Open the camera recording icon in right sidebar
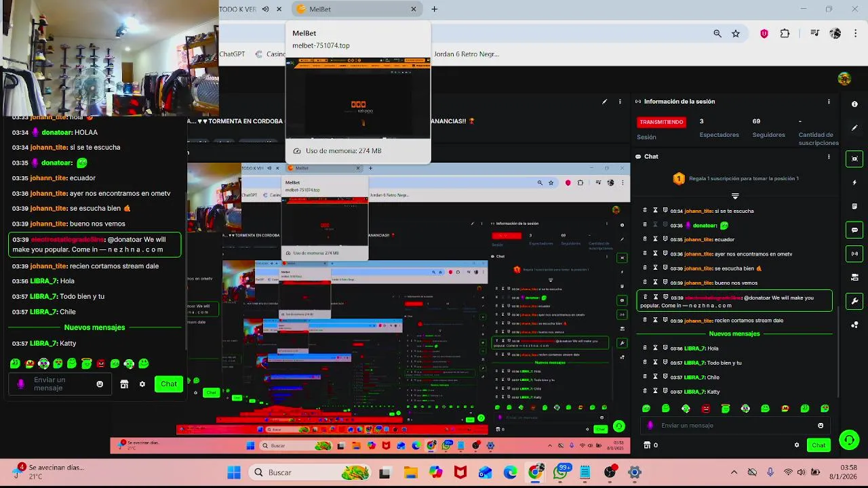This screenshot has height=488, width=868. coord(854,277)
